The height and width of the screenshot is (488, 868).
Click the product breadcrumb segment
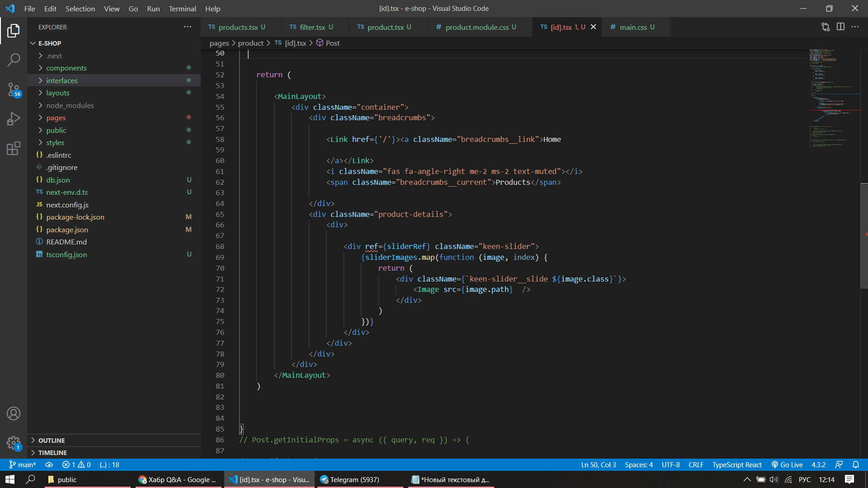(x=250, y=43)
